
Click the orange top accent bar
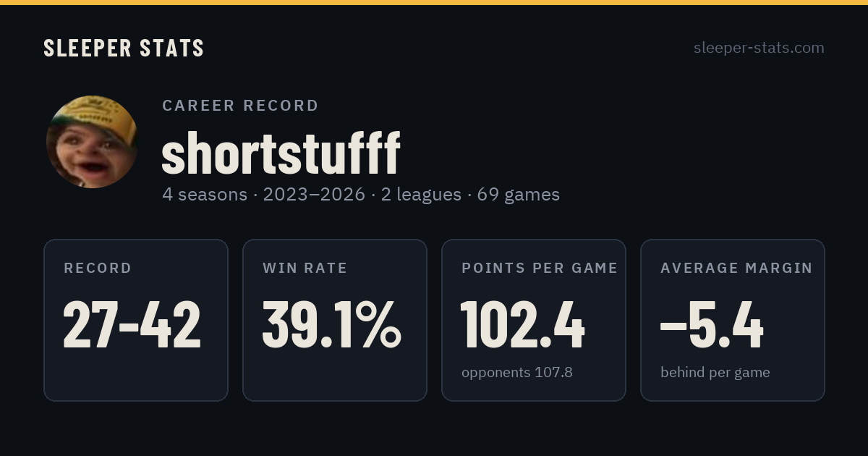point(434,2)
